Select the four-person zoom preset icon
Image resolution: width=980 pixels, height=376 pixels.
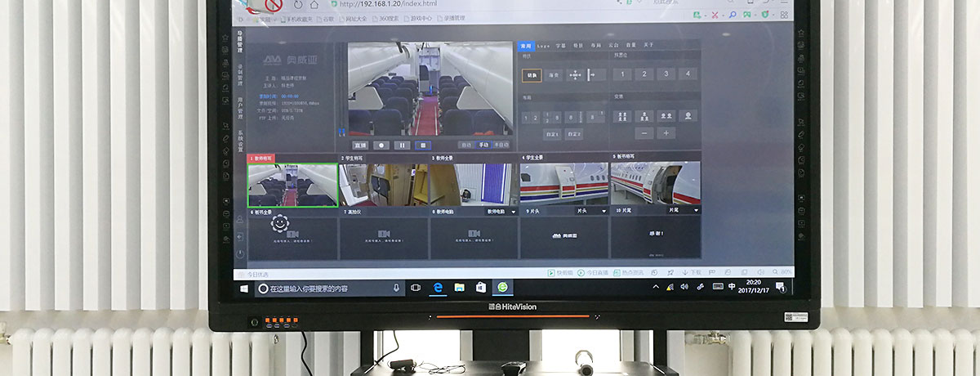pyautogui.click(x=623, y=116)
